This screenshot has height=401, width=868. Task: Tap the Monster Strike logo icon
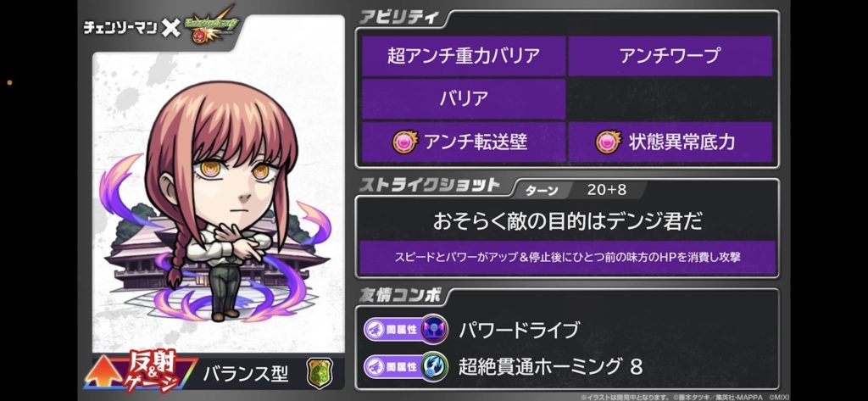(x=214, y=25)
